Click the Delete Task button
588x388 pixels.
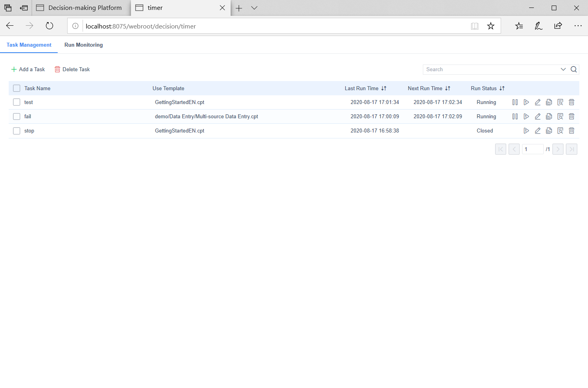click(x=72, y=69)
